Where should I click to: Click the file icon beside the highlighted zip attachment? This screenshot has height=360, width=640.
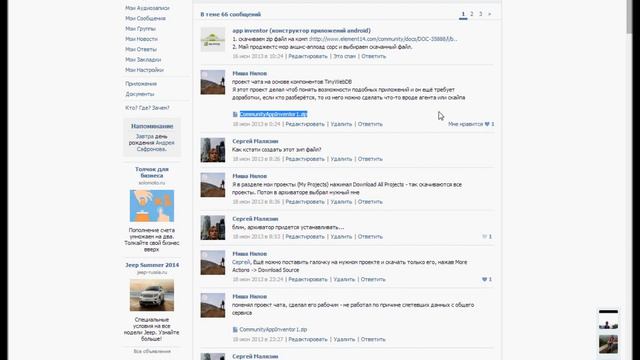pyautogui.click(x=235, y=114)
